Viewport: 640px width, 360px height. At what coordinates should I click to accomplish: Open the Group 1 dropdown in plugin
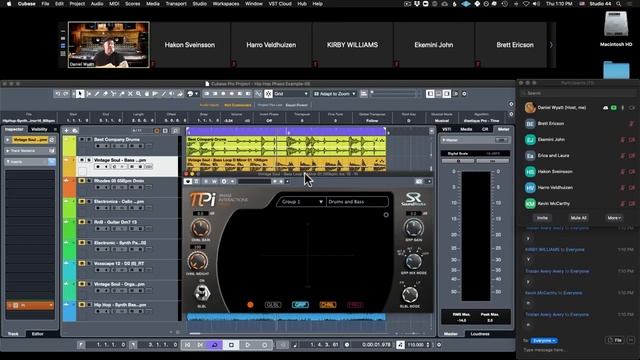pyautogui.click(x=302, y=202)
